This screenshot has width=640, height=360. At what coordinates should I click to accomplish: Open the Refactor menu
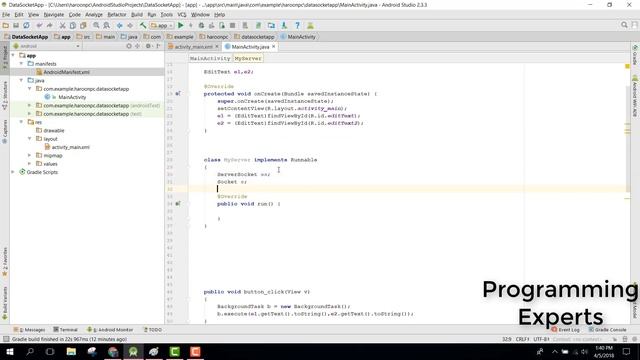(117, 15)
